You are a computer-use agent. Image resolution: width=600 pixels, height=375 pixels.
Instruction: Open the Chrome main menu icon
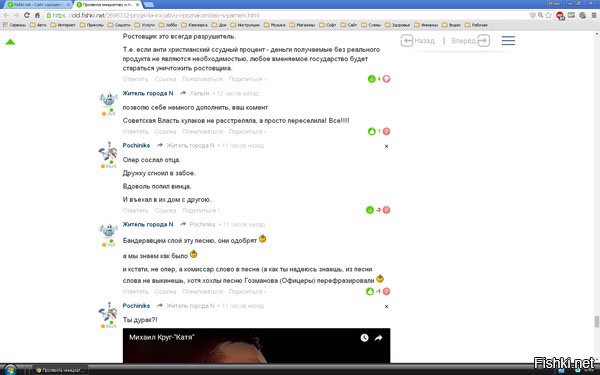(594, 15)
